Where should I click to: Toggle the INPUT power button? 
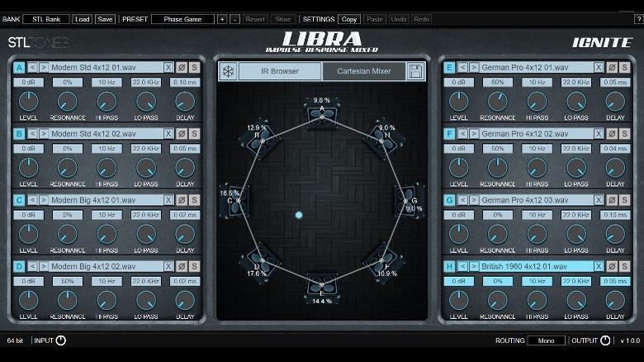(60, 341)
